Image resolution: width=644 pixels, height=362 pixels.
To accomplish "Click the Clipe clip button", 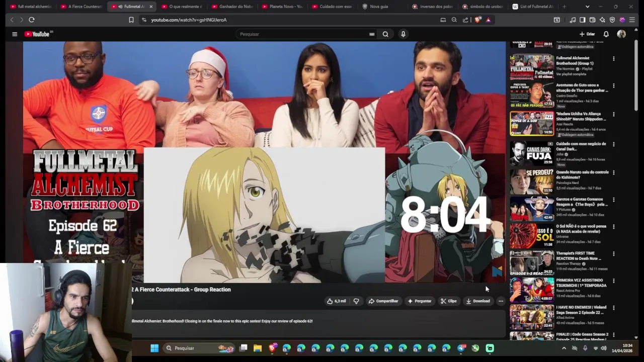I will (449, 301).
